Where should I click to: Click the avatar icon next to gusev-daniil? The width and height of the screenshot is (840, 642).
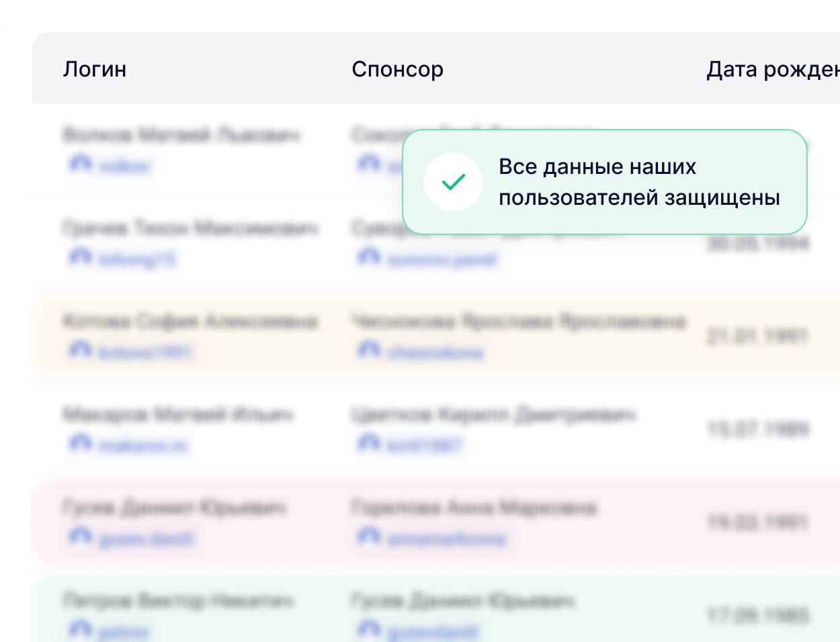pyautogui.click(x=80, y=538)
